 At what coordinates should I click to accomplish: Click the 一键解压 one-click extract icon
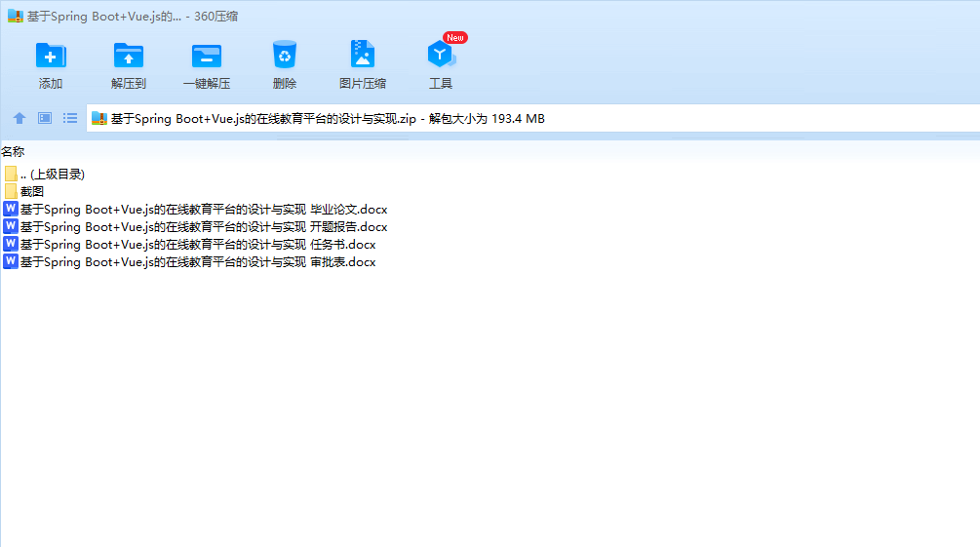click(207, 56)
